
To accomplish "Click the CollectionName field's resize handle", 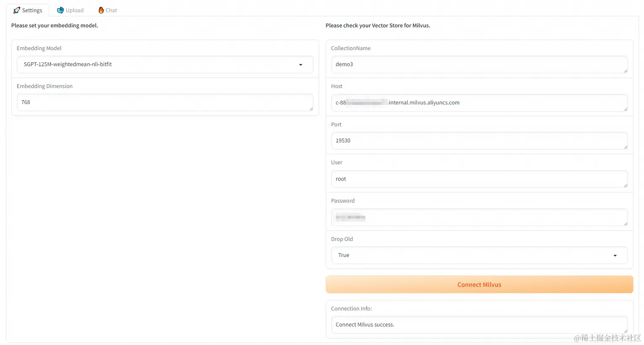I will click(625, 71).
